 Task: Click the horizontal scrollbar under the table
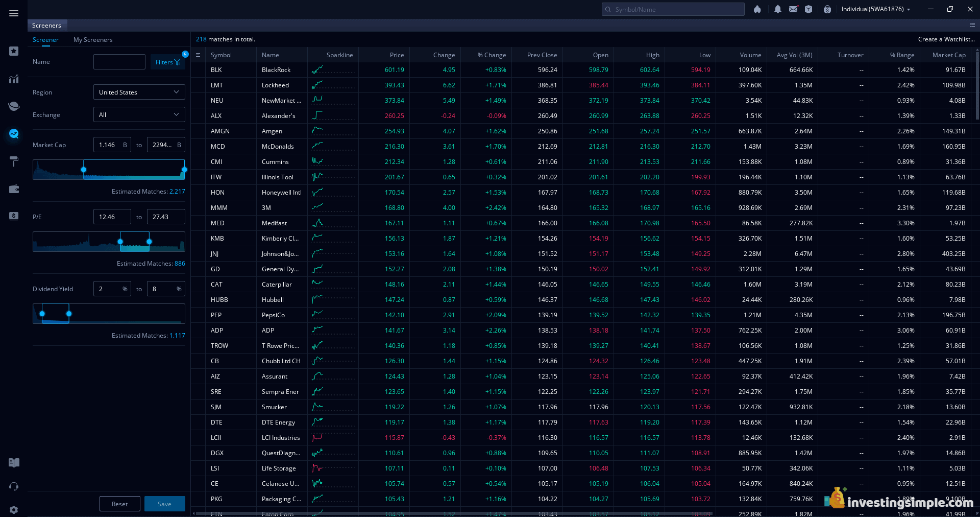(x=454, y=513)
